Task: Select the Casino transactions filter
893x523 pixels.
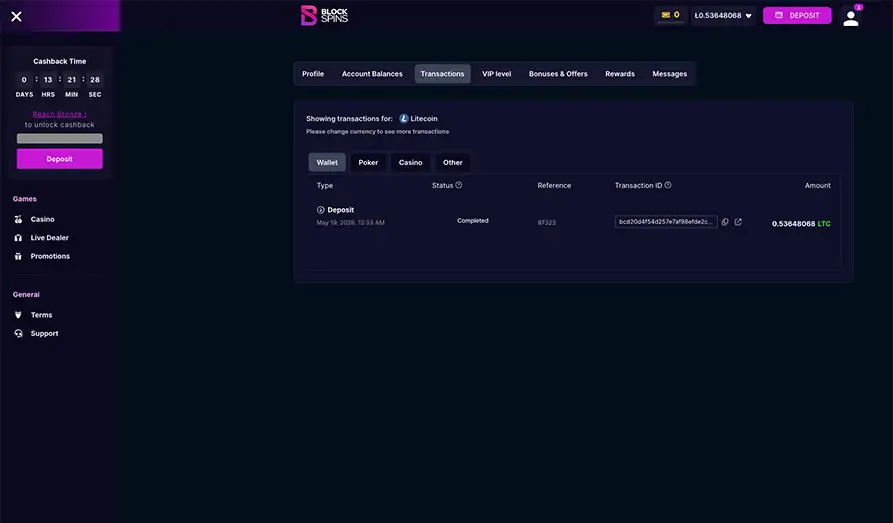Action: (x=411, y=162)
